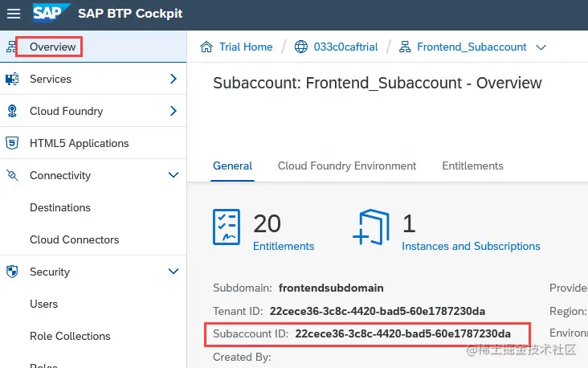
Task: Click the Tenant ID value
Action: 378,311
